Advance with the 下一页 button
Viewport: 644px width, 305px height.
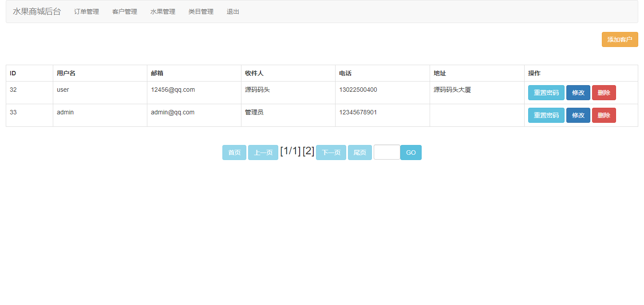331,152
